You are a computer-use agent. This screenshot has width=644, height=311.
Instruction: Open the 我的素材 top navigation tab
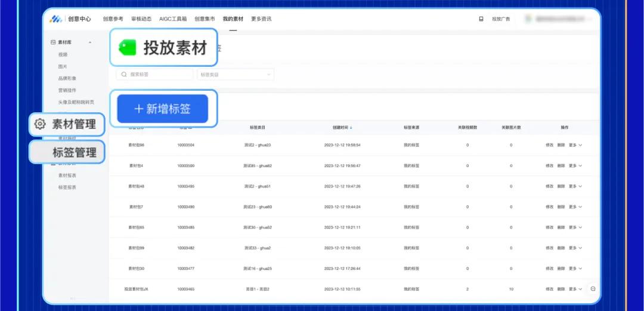(233, 19)
